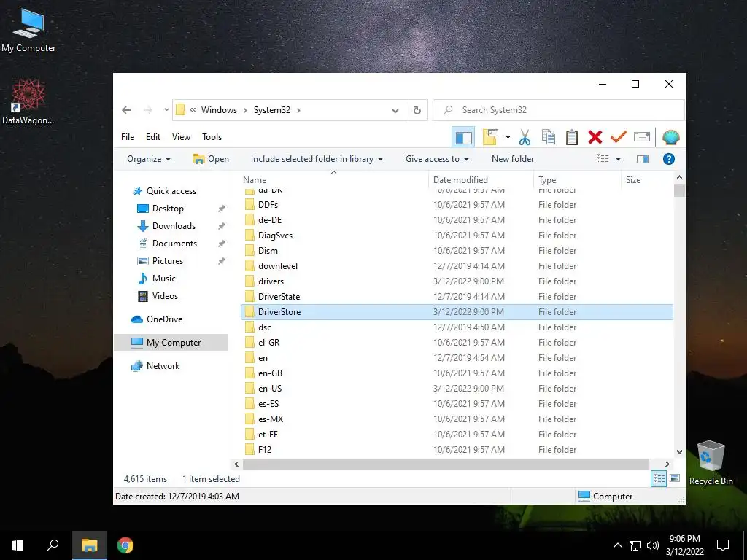
Task: Click the Paste clipboard icon
Action: [x=572, y=138]
